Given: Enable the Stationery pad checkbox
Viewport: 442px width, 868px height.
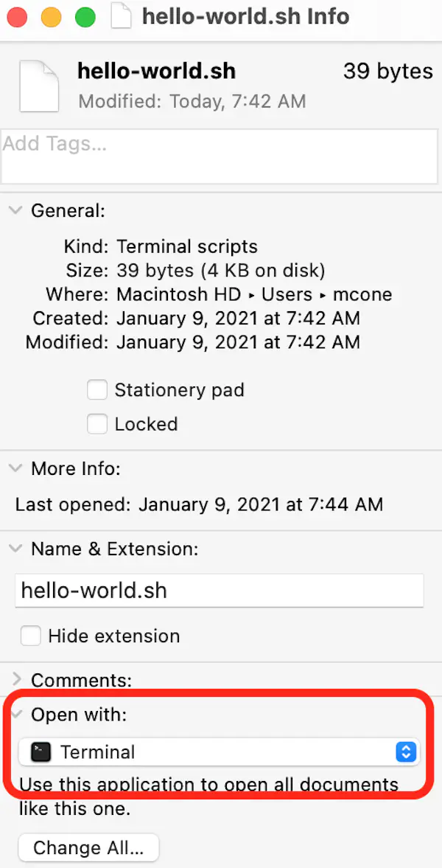Looking at the screenshot, I should [97, 390].
